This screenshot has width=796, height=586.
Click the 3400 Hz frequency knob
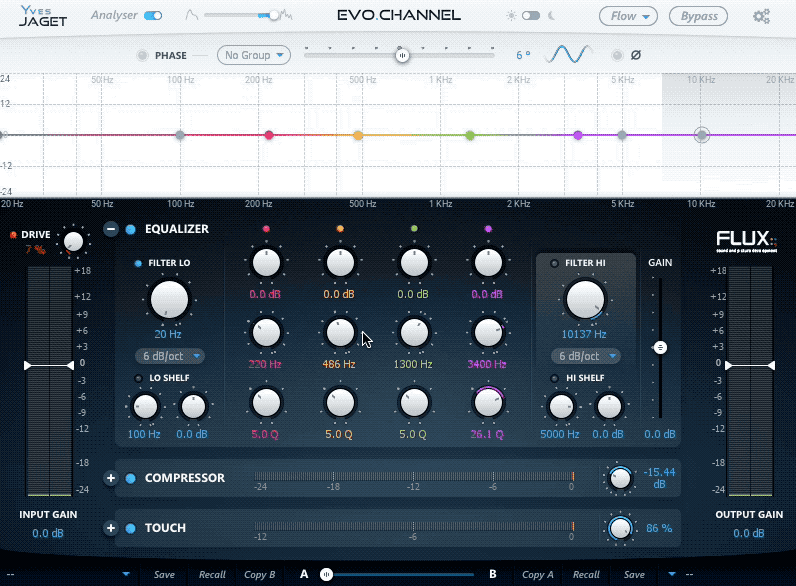(488, 333)
